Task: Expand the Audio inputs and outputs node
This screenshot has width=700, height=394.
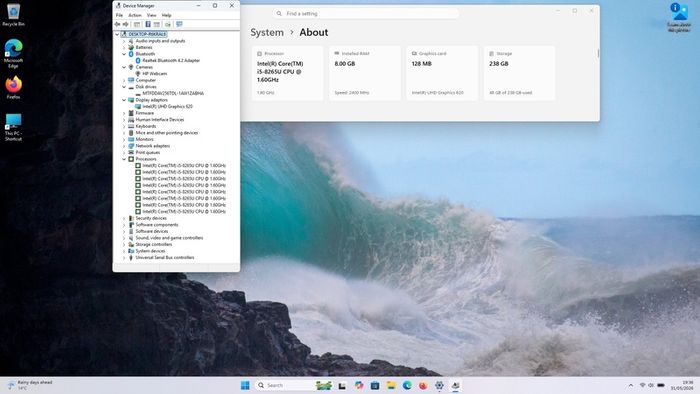Action: (x=124, y=41)
